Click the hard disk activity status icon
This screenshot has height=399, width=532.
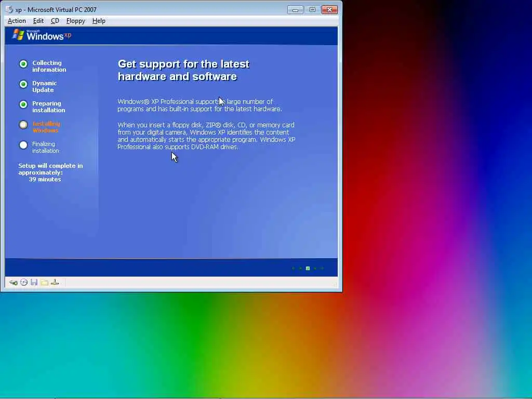[13, 282]
